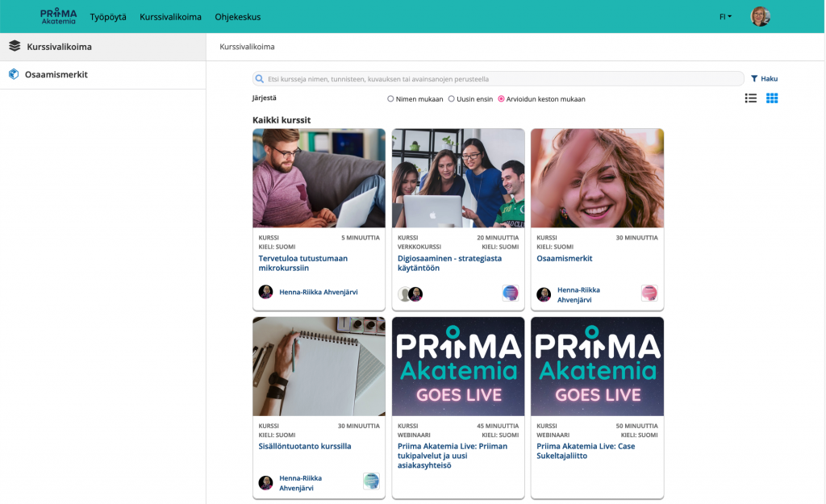826x504 pixels.
Task: Click badge icon on Sisällöntuotanto kurssilla card
Action: (371, 481)
